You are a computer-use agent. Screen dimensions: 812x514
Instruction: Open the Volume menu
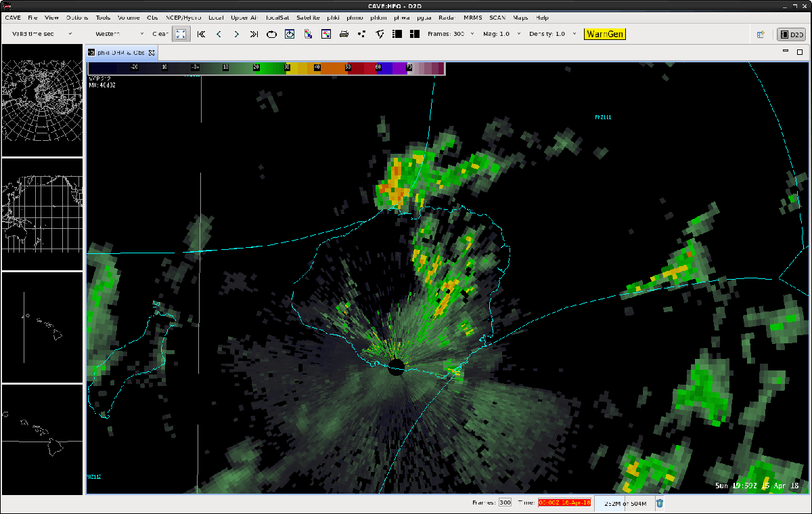coord(129,18)
